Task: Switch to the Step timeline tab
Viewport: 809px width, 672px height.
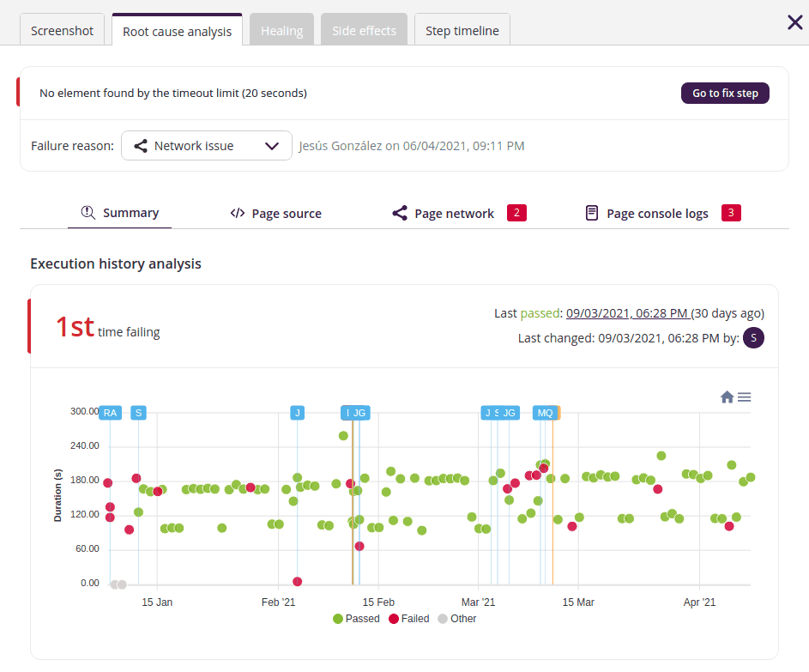Action: click(462, 30)
